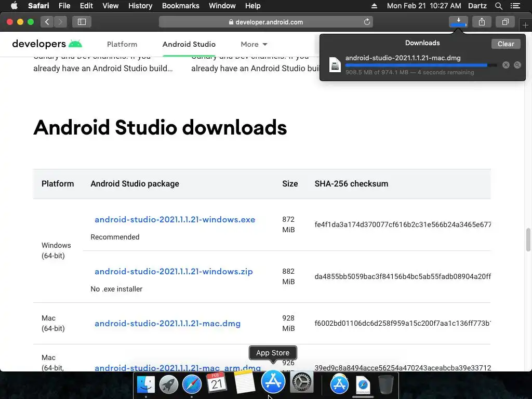Open the File menu
The height and width of the screenshot is (399, 532).
[64, 6]
